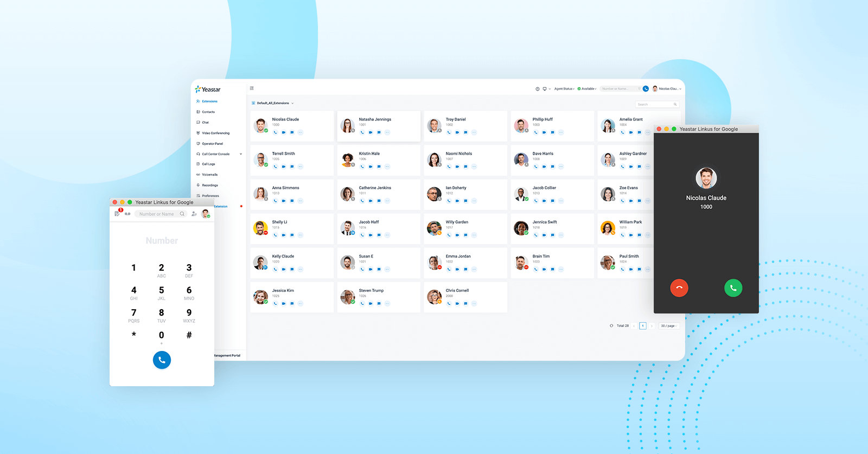Image resolution: width=868 pixels, height=454 pixels.
Task: Open Video Conferencing in the sidebar
Action: tap(215, 133)
